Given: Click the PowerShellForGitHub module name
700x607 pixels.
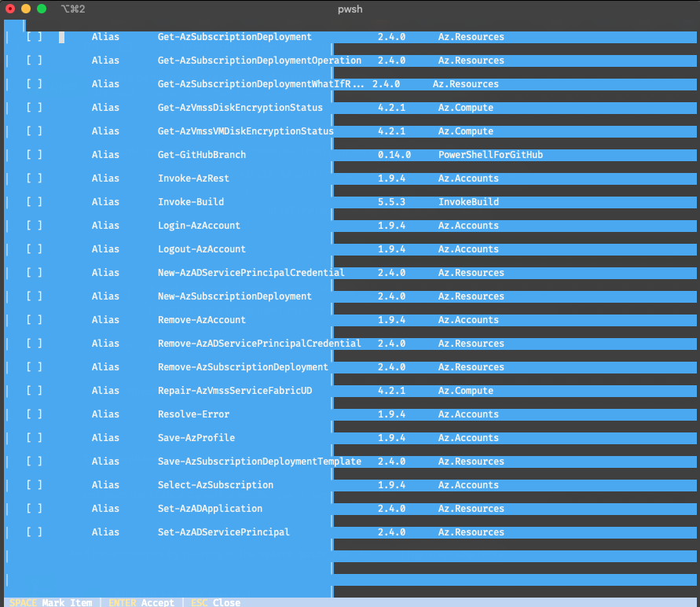Looking at the screenshot, I should coord(490,154).
